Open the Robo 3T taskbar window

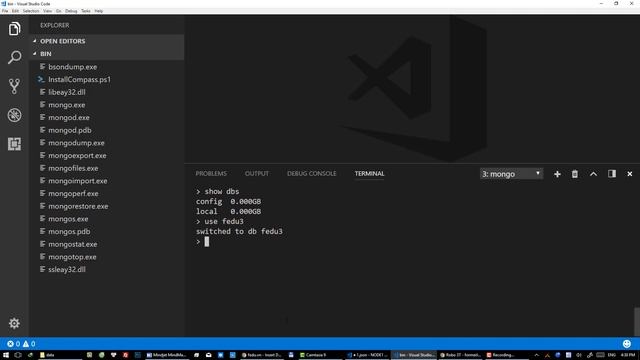[x=460, y=355]
